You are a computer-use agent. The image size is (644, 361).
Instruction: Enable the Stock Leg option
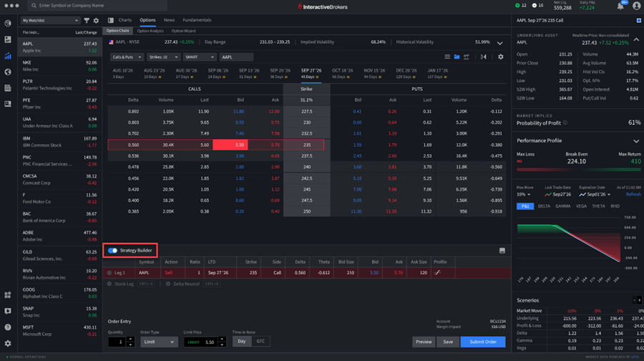(110, 284)
